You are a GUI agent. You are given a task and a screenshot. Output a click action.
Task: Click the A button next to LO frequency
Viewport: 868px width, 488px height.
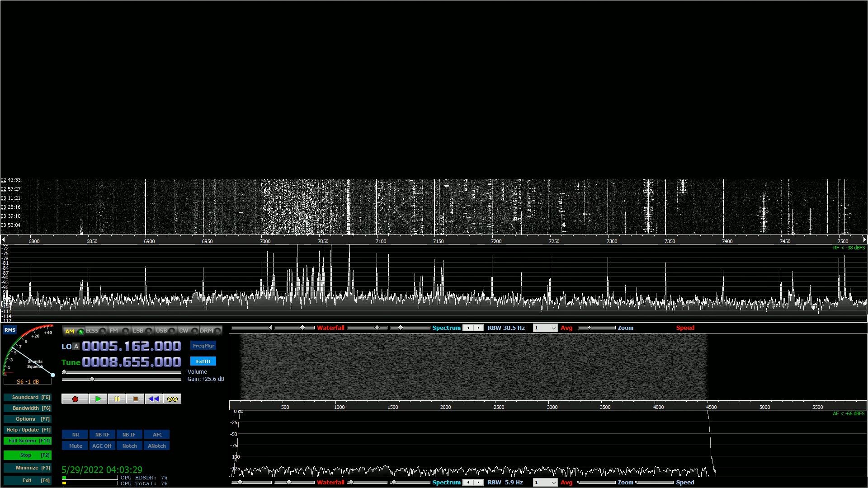point(75,347)
